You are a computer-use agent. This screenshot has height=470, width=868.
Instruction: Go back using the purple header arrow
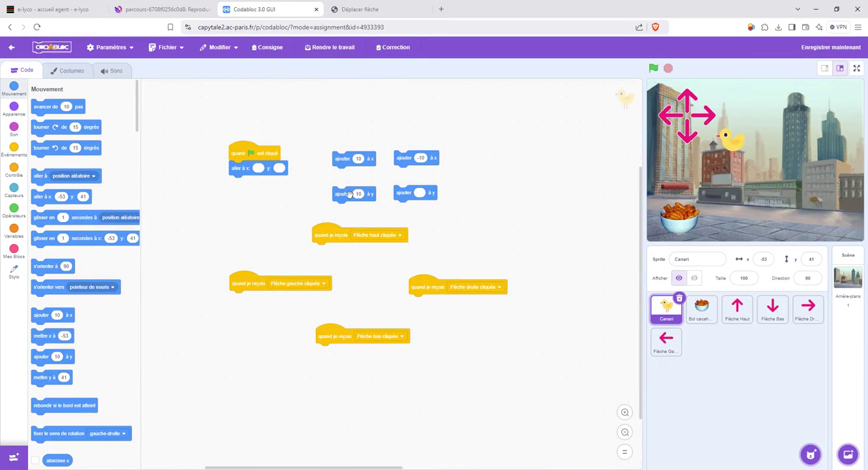[12, 48]
